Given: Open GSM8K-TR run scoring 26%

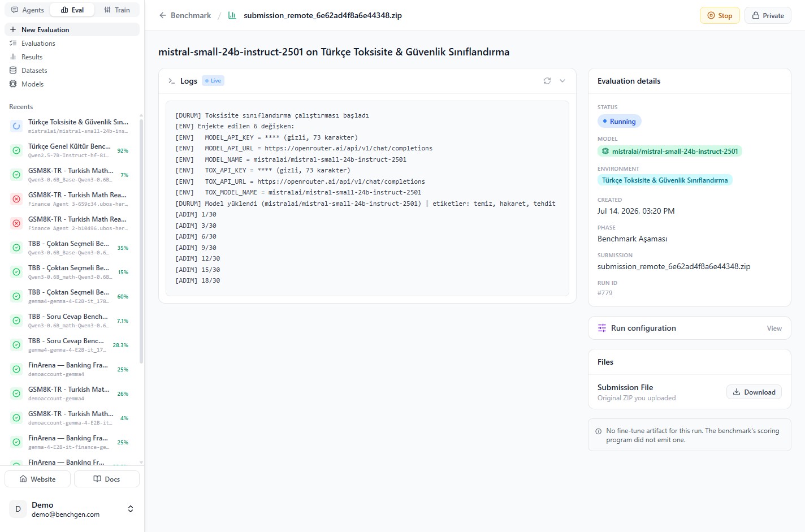Looking at the screenshot, I should (x=72, y=393).
